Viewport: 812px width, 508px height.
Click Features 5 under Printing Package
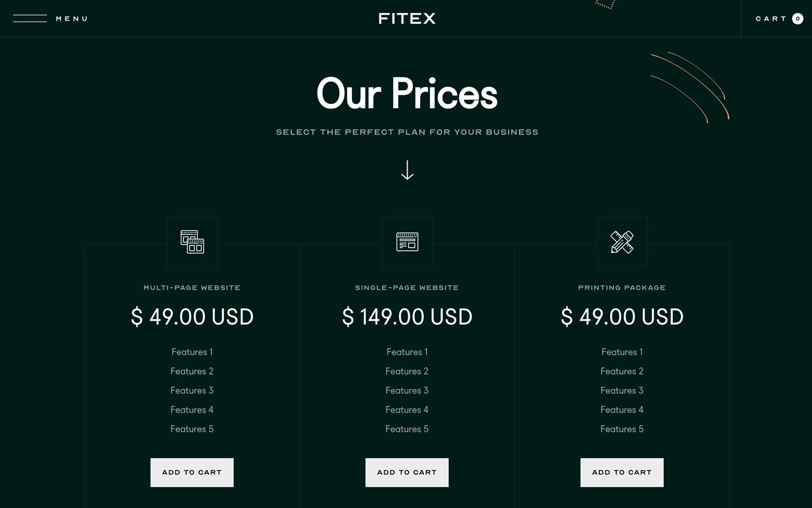click(x=621, y=429)
